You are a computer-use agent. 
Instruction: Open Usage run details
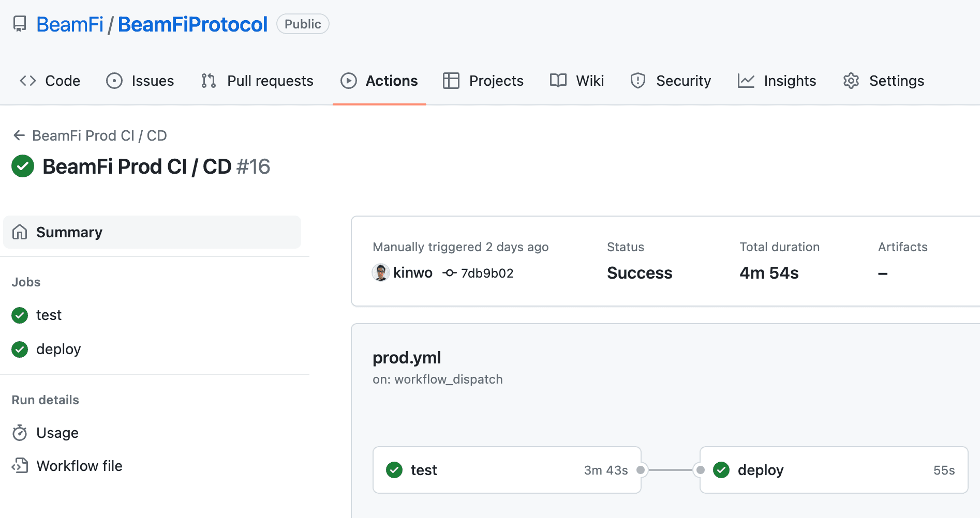click(x=57, y=433)
